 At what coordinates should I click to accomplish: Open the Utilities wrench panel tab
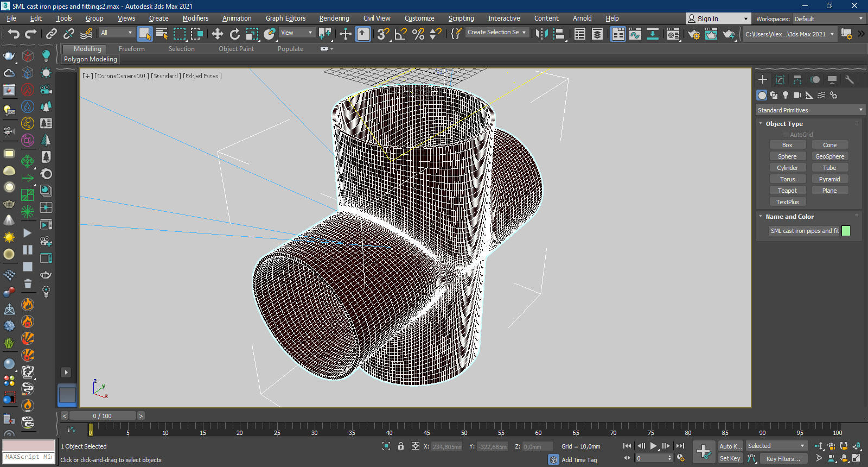(x=850, y=79)
